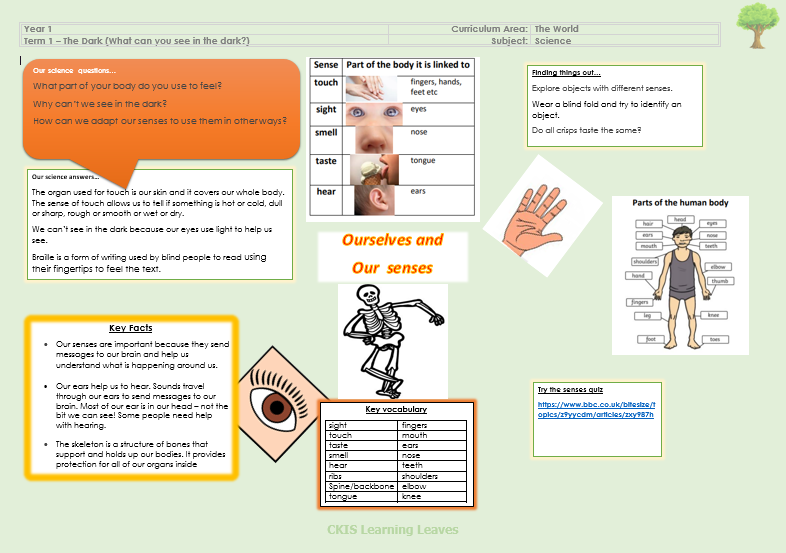Click the 'Sense' column header in the table
The width and height of the screenshot is (786, 553).
point(326,65)
